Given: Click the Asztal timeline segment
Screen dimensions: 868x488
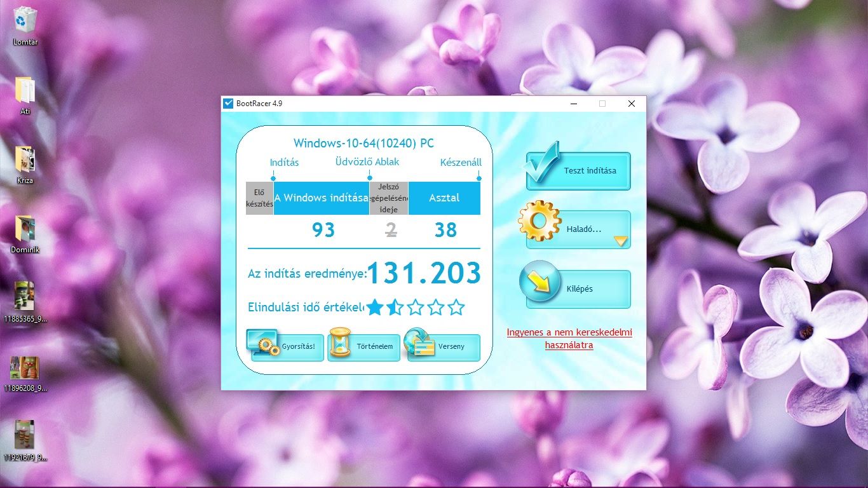Looking at the screenshot, I should 444,198.
